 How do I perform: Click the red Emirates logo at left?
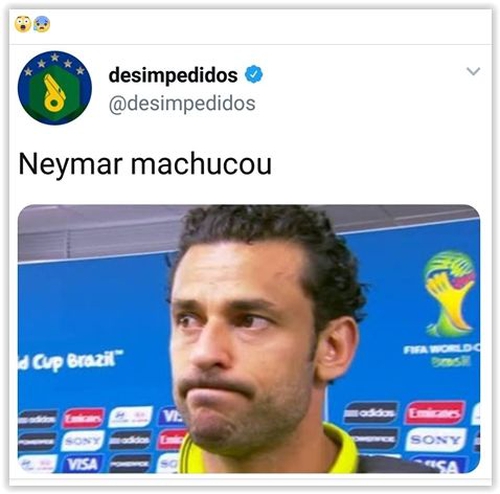coord(84,418)
